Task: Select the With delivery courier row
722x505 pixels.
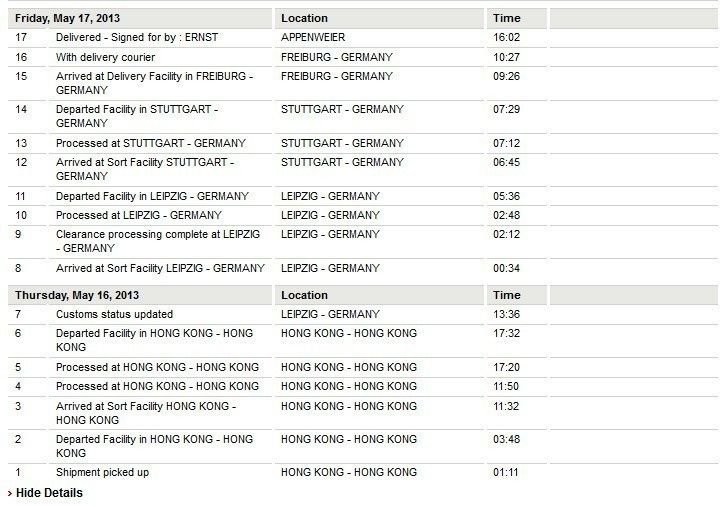Action: tap(363, 57)
